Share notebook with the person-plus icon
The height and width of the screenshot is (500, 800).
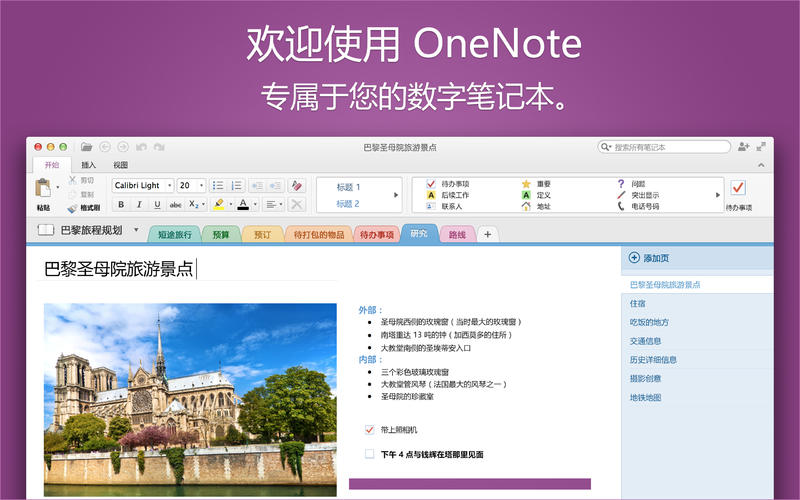[x=743, y=146]
